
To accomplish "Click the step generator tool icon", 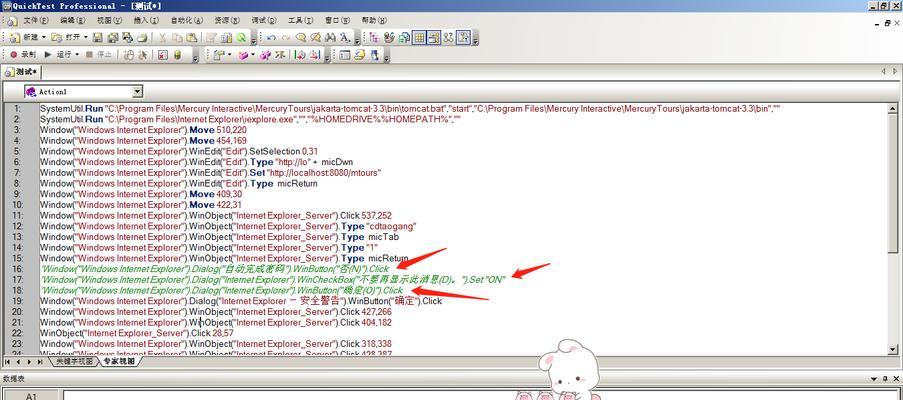I will (x=280, y=55).
